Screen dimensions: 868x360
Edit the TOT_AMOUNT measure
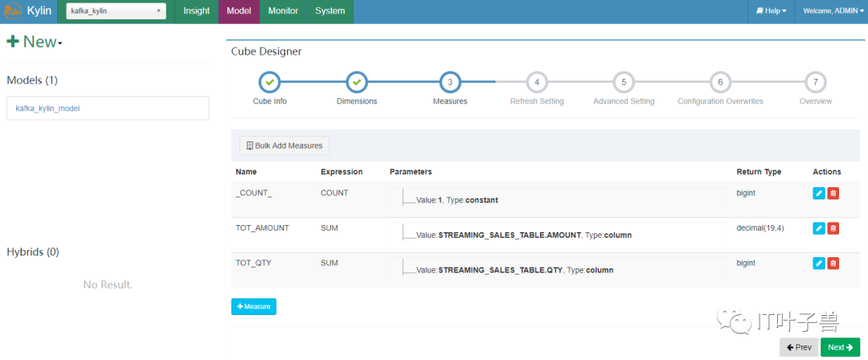click(x=819, y=228)
